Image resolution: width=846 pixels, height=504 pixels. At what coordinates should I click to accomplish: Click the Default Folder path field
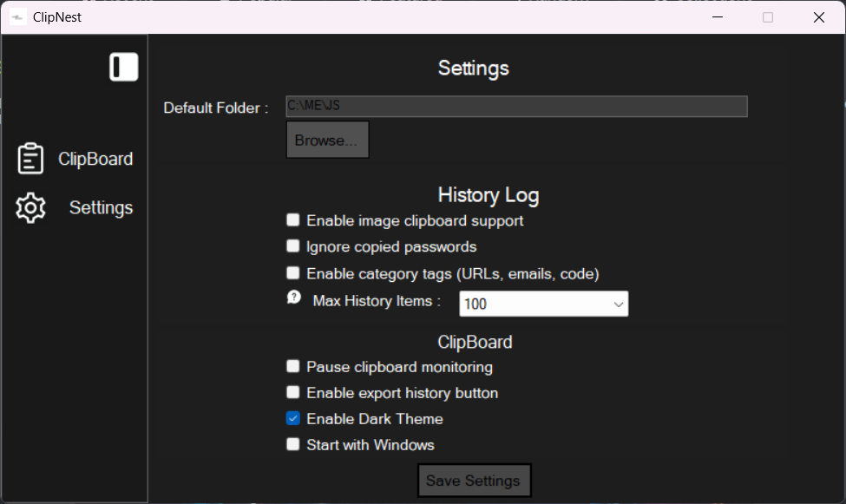click(516, 106)
